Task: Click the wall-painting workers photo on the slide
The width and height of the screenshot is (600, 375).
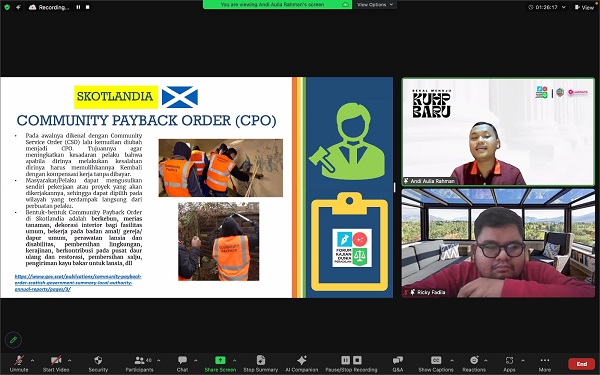Action: tap(221, 168)
